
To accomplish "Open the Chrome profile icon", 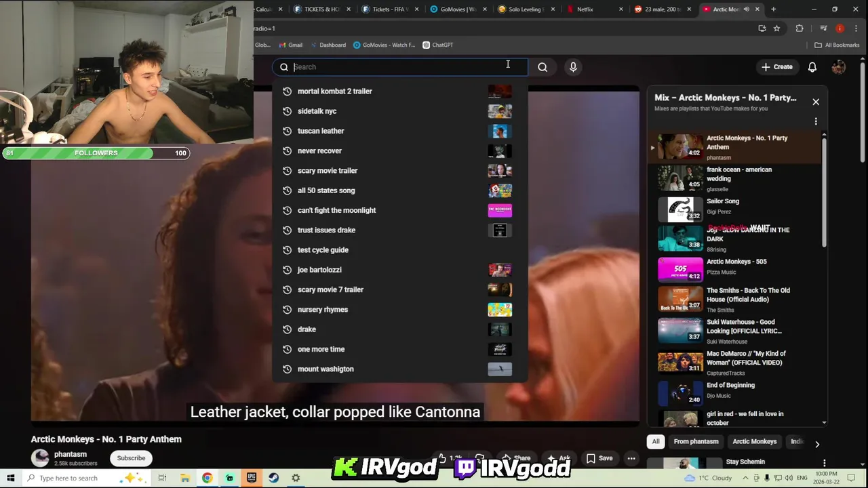I will click(840, 28).
